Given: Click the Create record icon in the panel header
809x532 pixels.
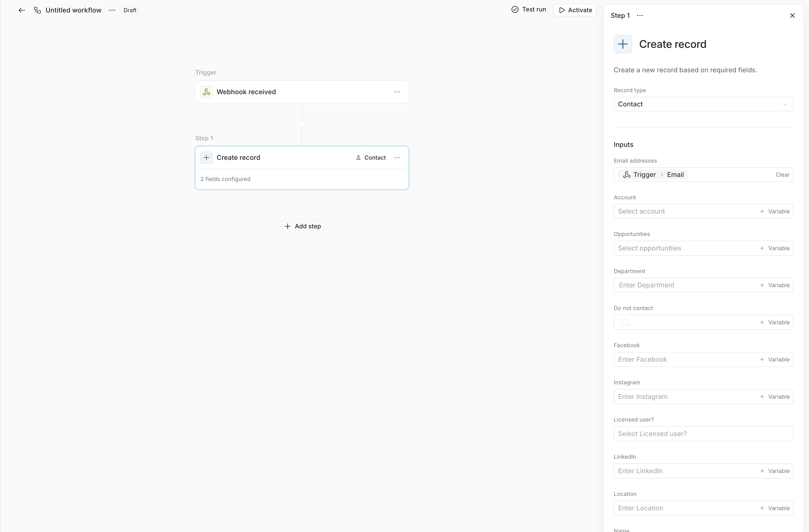Looking at the screenshot, I should point(622,44).
